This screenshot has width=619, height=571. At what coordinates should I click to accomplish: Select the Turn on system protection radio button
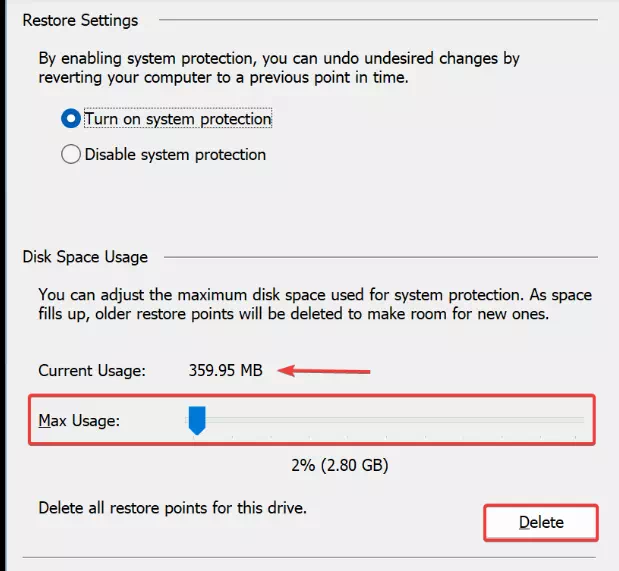point(71,119)
